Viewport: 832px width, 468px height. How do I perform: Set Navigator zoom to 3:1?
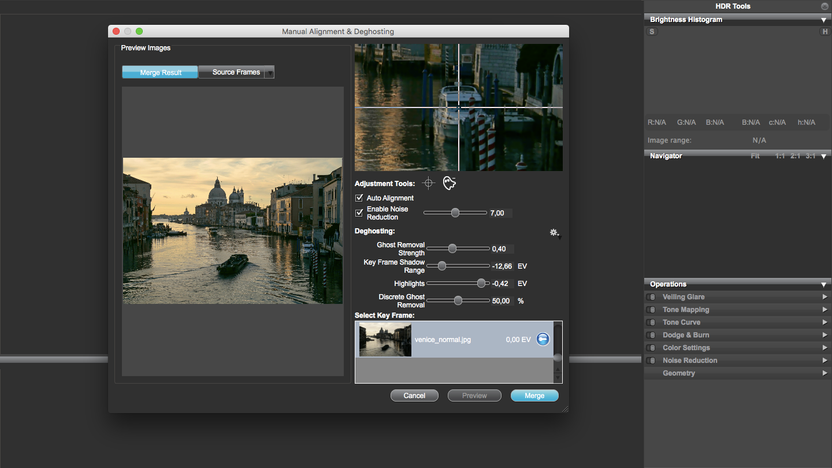810,156
